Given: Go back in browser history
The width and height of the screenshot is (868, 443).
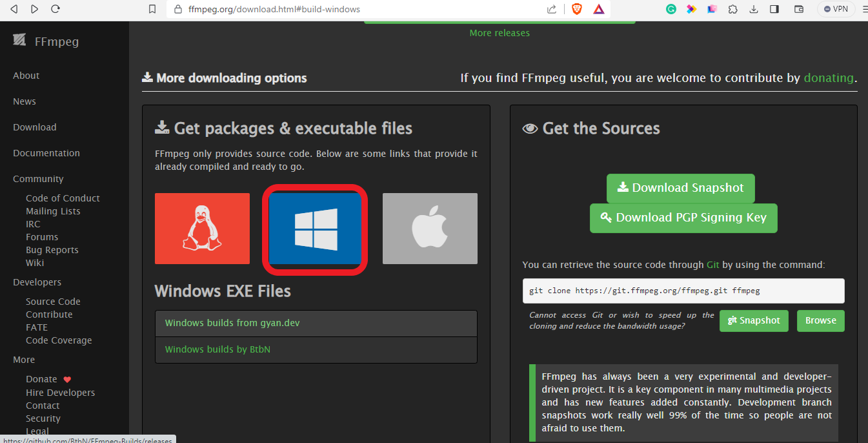Looking at the screenshot, I should tap(14, 9).
